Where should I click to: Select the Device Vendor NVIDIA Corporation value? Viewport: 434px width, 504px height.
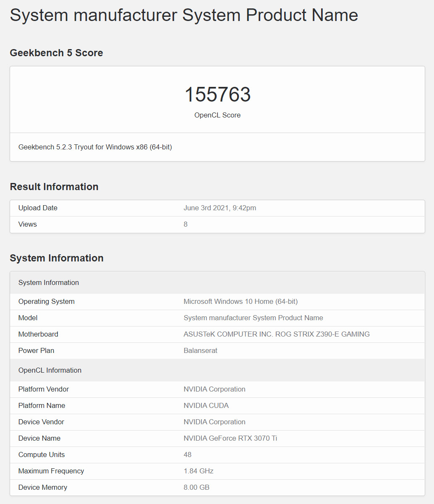tap(214, 422)
